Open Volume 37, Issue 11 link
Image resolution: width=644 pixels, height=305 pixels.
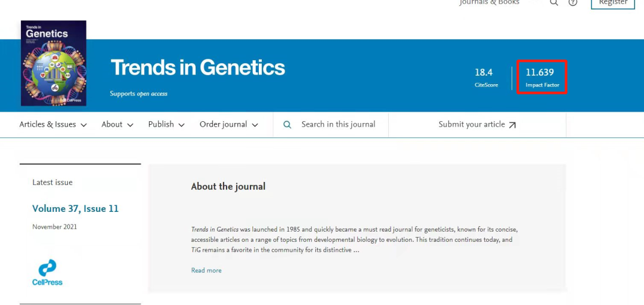point(75,209)
